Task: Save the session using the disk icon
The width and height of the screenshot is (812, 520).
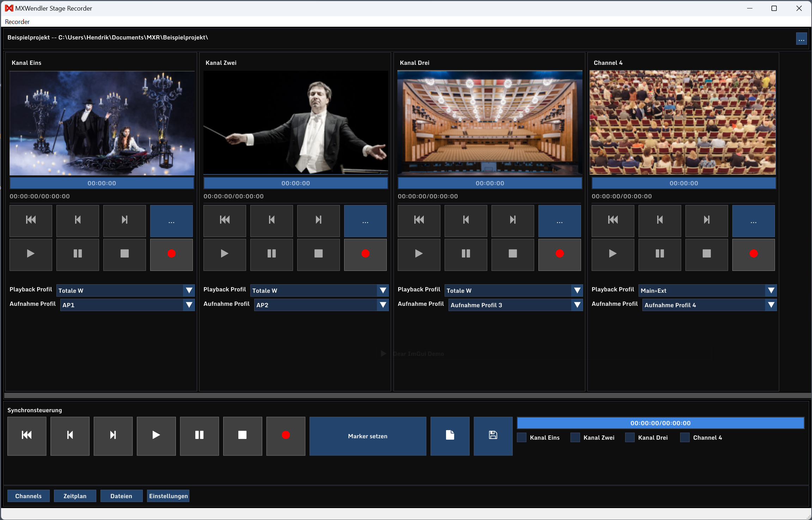Action: click(493, 436)
